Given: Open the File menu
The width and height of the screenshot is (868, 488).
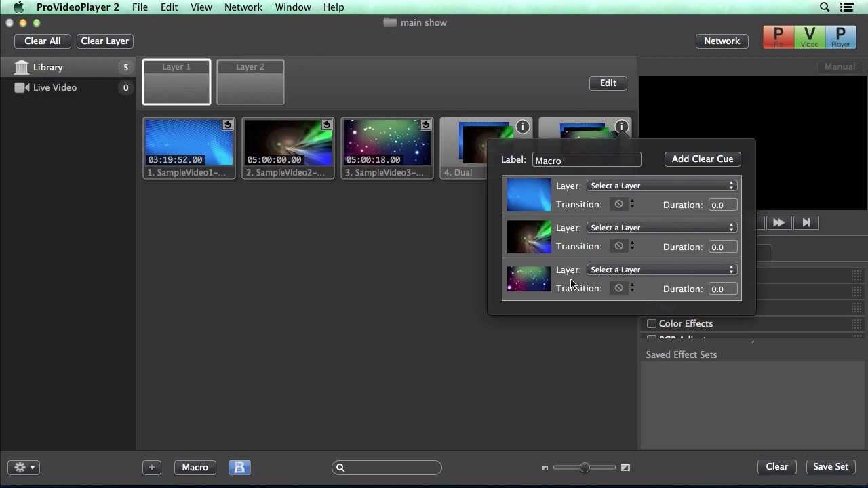Looking at the screenshot, I should 140,7.
